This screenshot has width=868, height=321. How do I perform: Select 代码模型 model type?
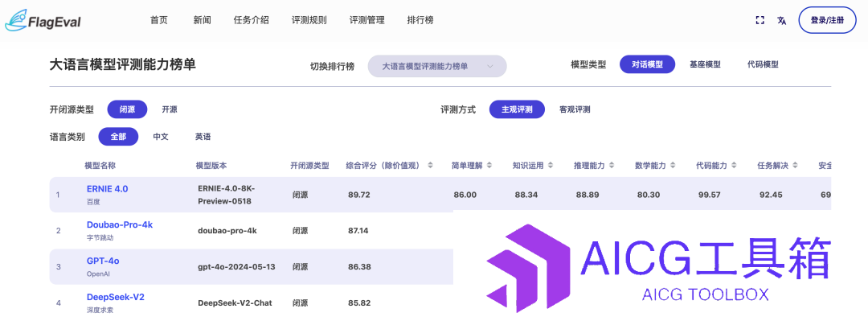763,64
